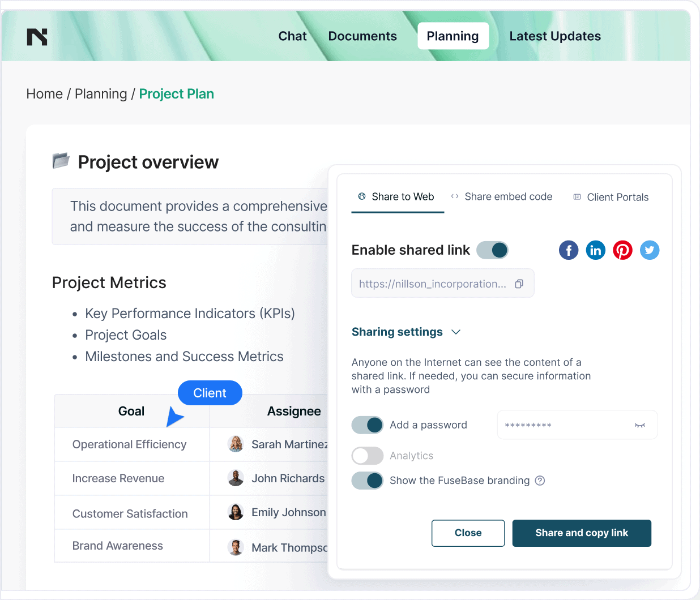Turn off the Add a password toggle
Viewport: 700px width, 600px height.
pos(368,425)
